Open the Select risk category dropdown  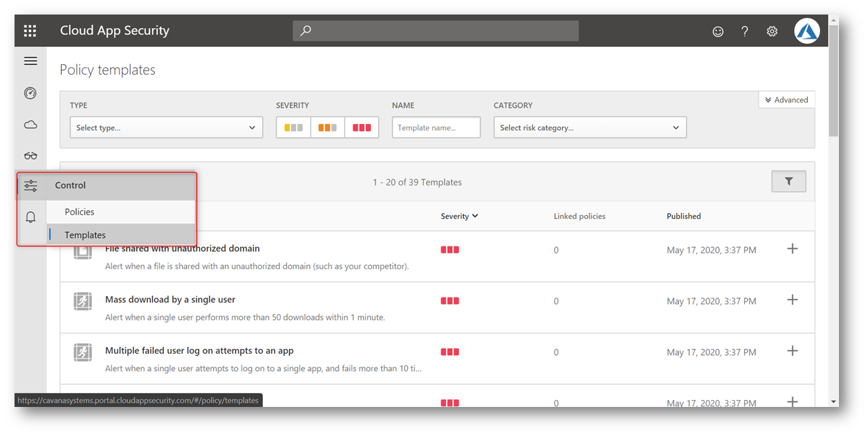[x=590, y=127]
